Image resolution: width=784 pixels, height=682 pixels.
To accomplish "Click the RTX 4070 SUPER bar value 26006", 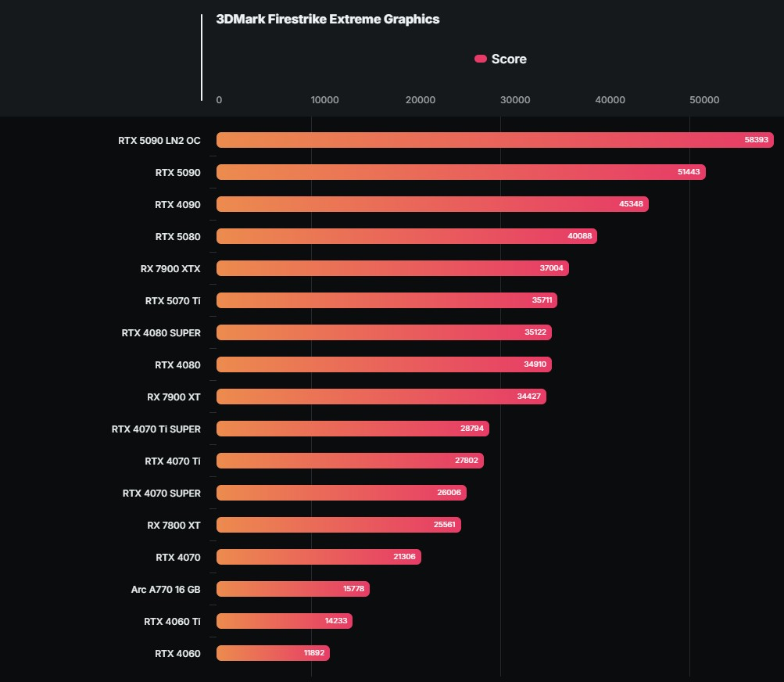I will [x=449, y=493].
